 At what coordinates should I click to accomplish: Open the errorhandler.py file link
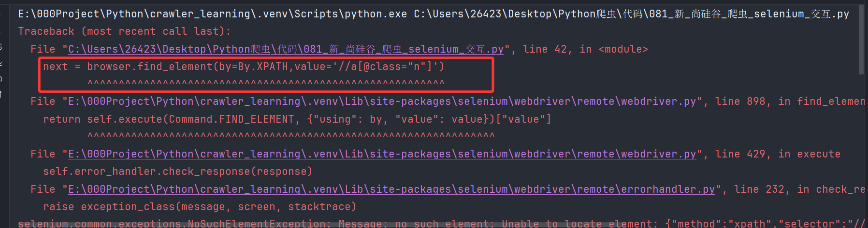click(x=391, y=189)
